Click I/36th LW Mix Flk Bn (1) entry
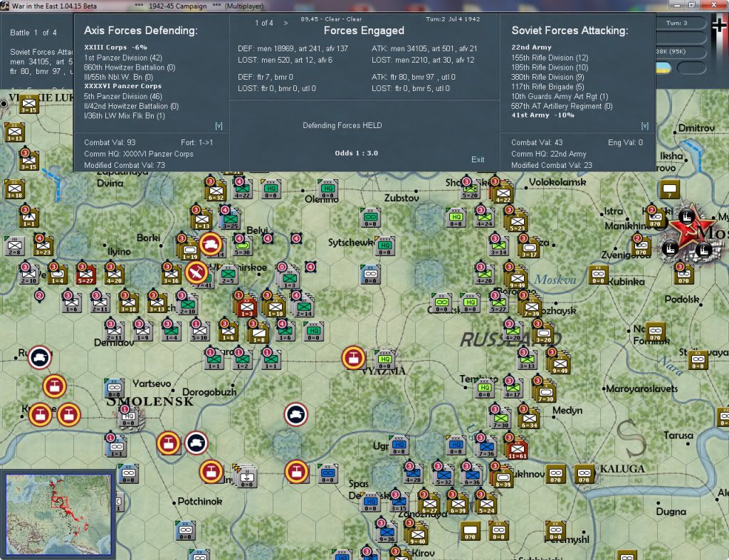Viewport: 729px width, 560px height. coord(125,116)
